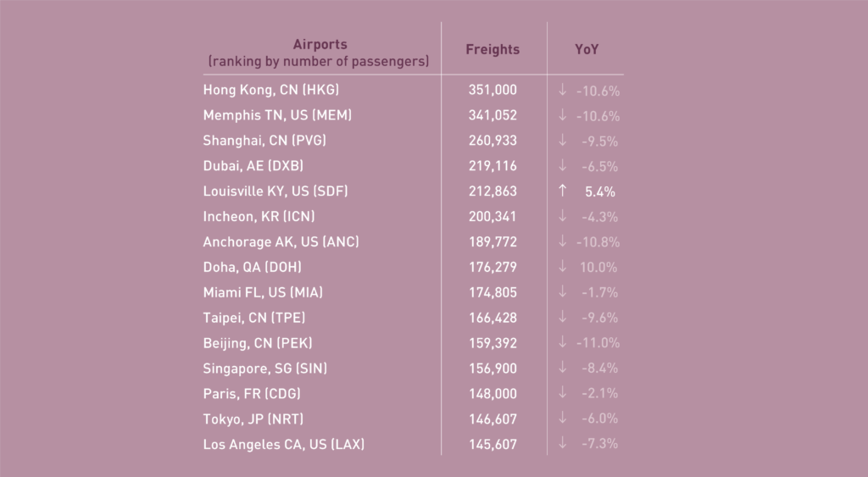Click the Tokyo freight value 146,607
868x477 pixels.
coord(492,419)
